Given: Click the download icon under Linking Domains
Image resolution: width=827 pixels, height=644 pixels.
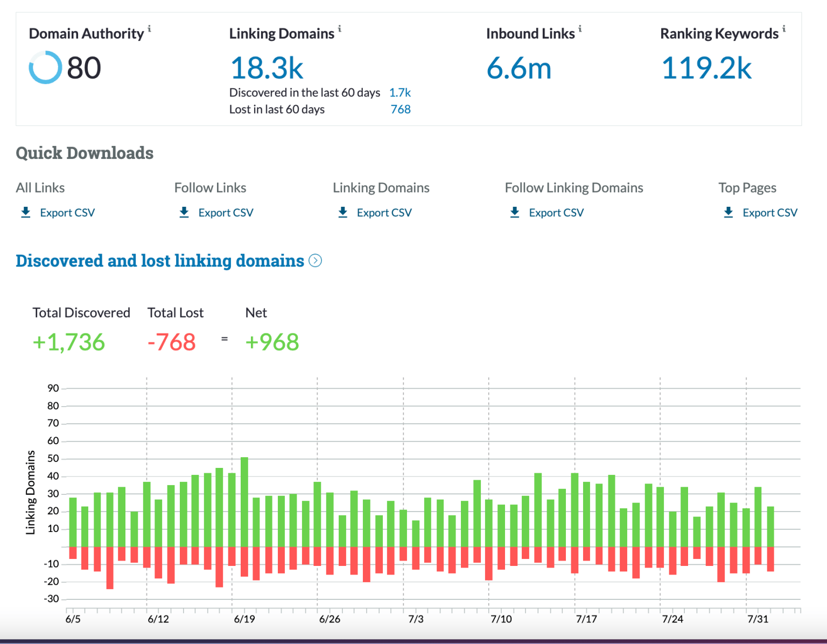Looking at the screenshot, I should click(342, 212).
